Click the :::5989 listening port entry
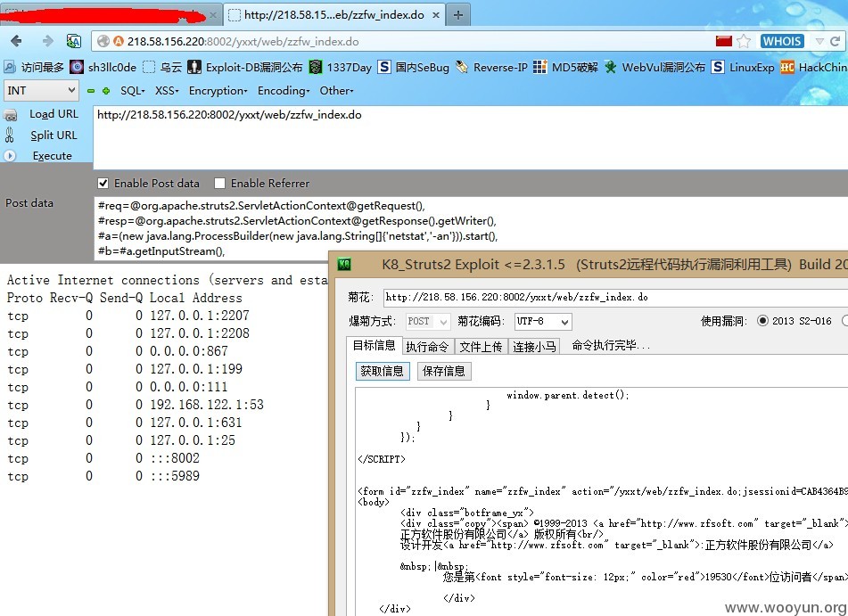This screenshot has height=616, width=848. [x=175, y=476]
